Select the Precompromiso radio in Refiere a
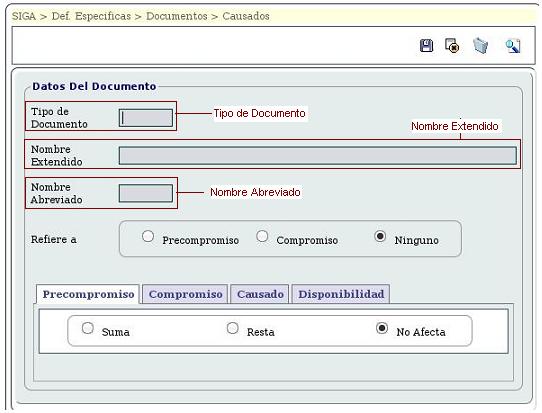 pyautogui.click(x=148, y=236)
